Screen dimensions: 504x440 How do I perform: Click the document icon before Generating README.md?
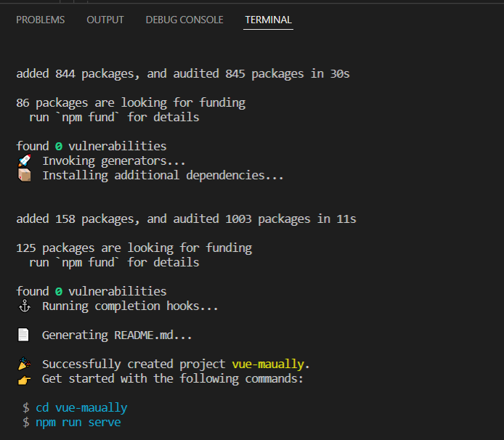click(23, 335)
